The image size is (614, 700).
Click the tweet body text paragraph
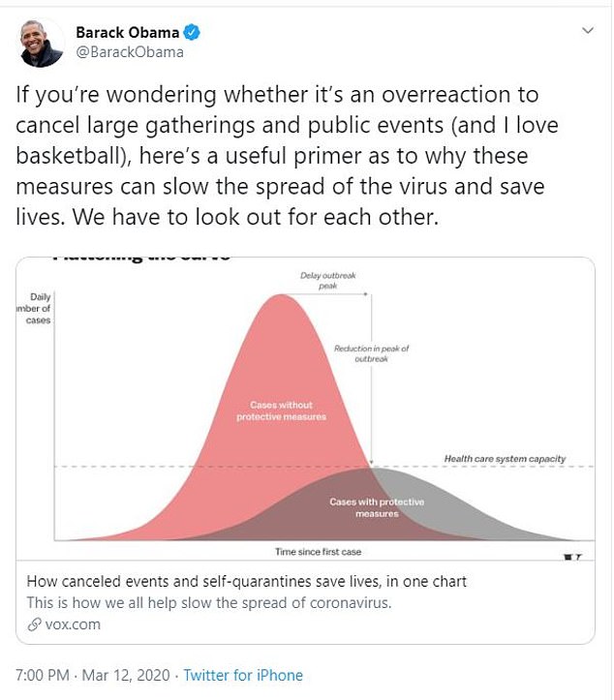(x=287, y=156)
